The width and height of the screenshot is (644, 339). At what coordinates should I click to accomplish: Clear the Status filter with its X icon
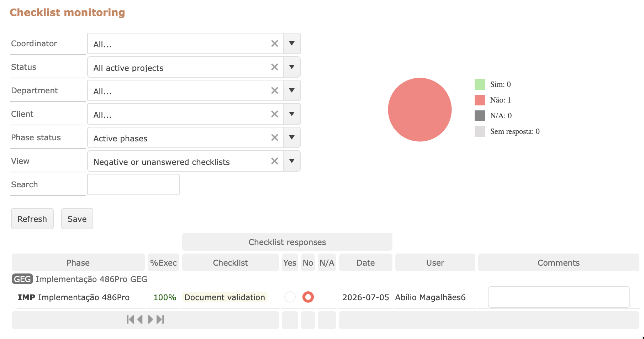click(275, 67)
